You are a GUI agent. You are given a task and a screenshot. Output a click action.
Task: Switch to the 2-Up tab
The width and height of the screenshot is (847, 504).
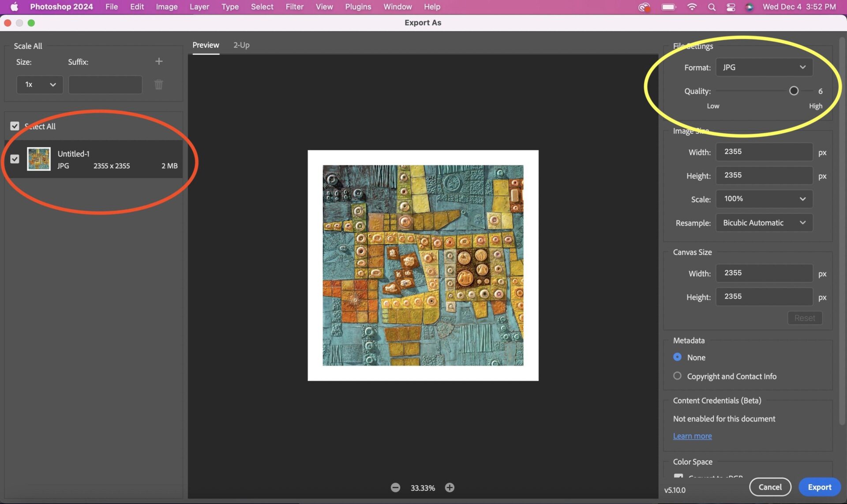(241, 45)
